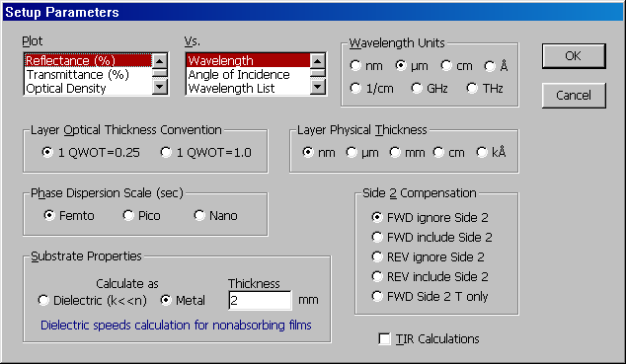The image size is (626, 364).
Task: Select THz wavelength unit
Action: (485, 88)
